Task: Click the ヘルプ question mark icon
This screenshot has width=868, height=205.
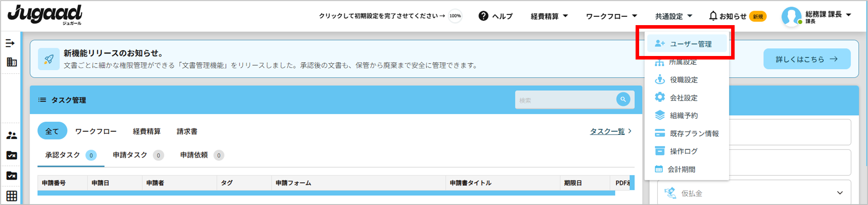Action: [x=483, y=16]
